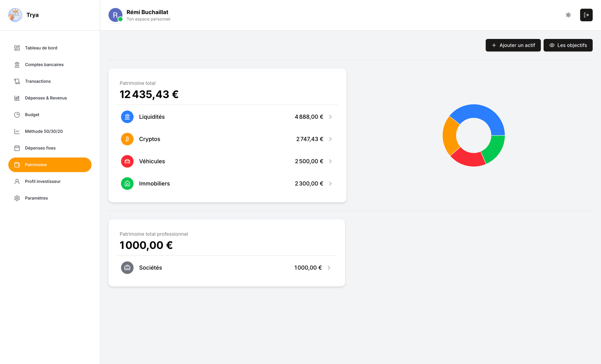Expand the Cryptos row chevron
The image size is (601, 364).
pos(330,139)
